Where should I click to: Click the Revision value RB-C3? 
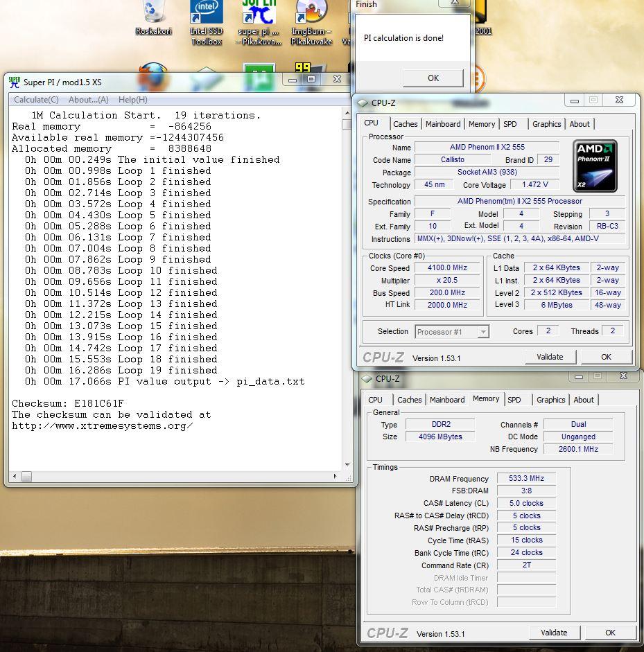coord(607,226)
